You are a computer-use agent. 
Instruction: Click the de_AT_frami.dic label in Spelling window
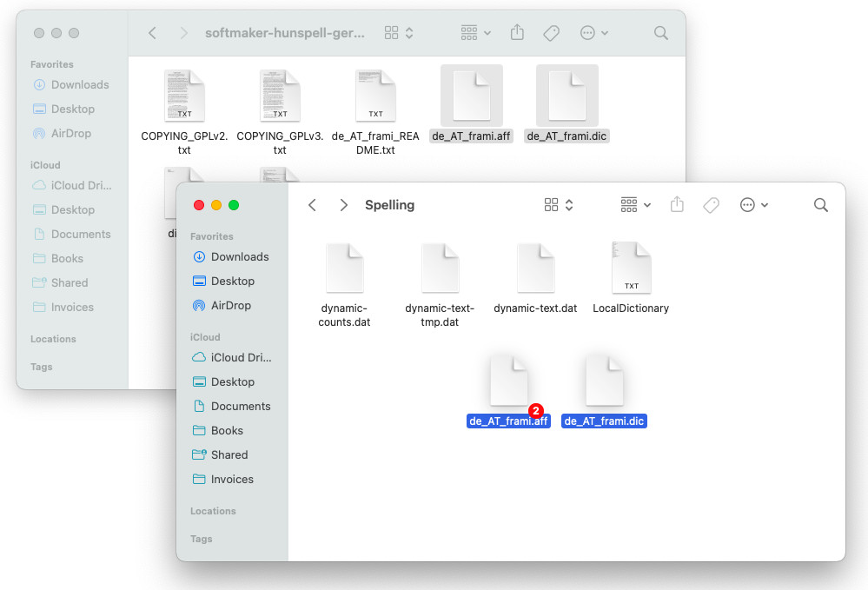[x=605, y=421]
